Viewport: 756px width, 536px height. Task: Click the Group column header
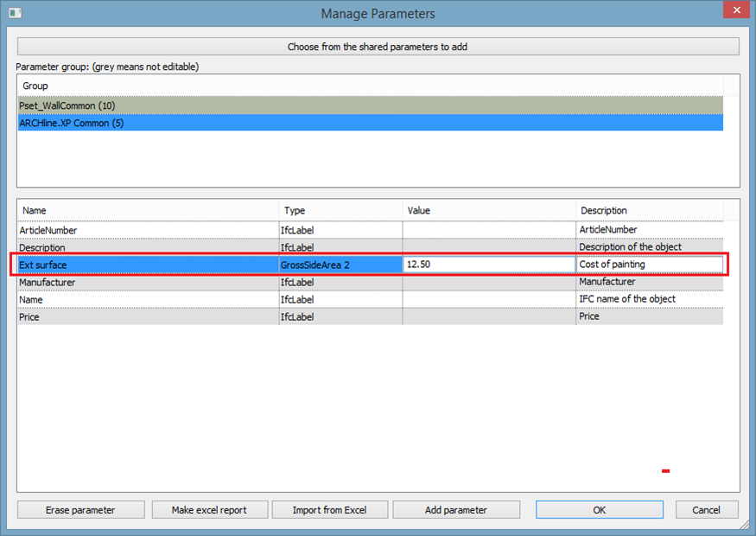(370, 86)
